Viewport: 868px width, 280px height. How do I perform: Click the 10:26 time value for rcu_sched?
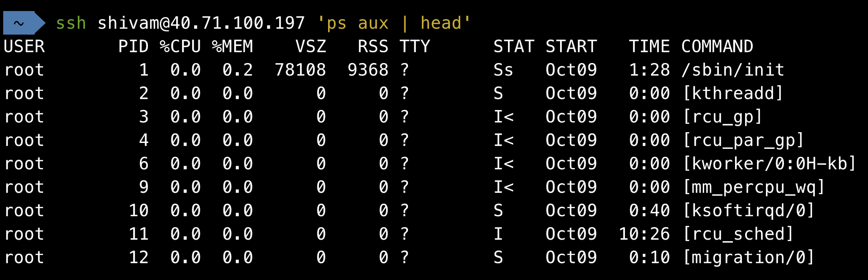point(644,234)
